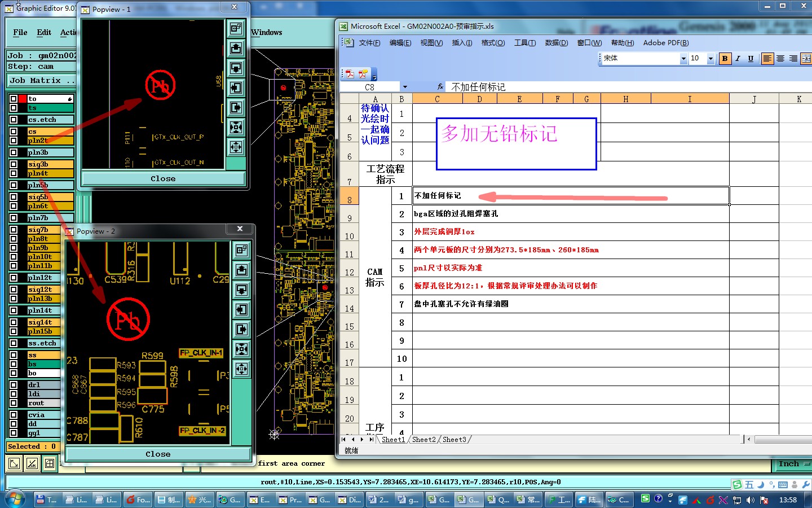This screenshot has height=508, width=812.
Task: Click Merge and Center icon in Excel
Action: [x=806, y=58]
